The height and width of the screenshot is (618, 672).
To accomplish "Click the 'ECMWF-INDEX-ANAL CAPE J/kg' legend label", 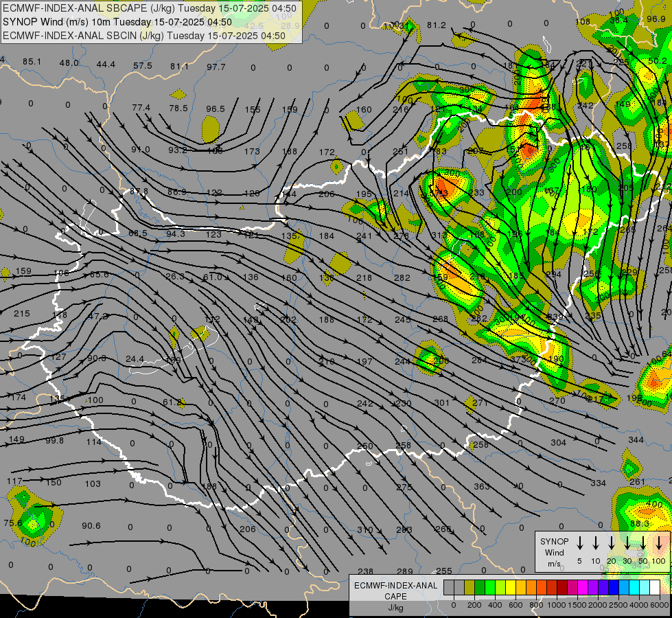I will click(x=395, y=596).
